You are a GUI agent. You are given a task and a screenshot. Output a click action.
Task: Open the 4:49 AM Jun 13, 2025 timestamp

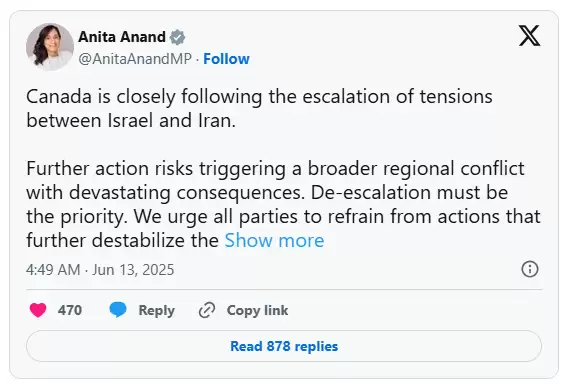tap(100, 270)
